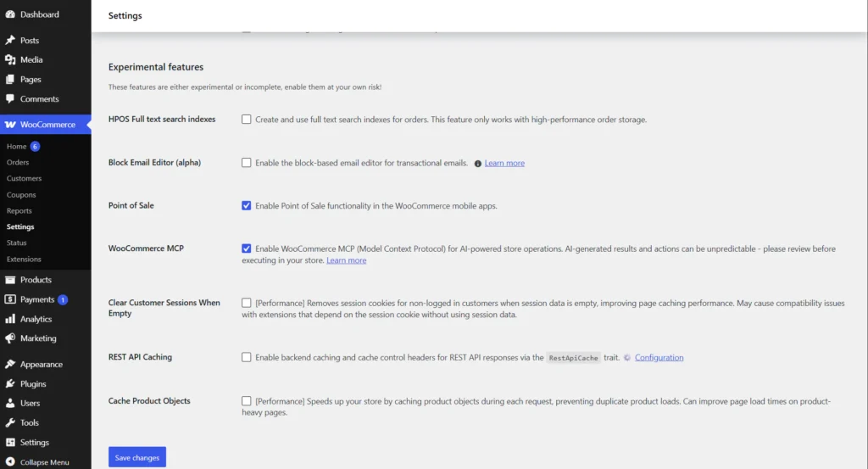868x469 pixels.
Task: Open the Extensions submenu item
Action: pyautogui.click(x=24, y=260)
